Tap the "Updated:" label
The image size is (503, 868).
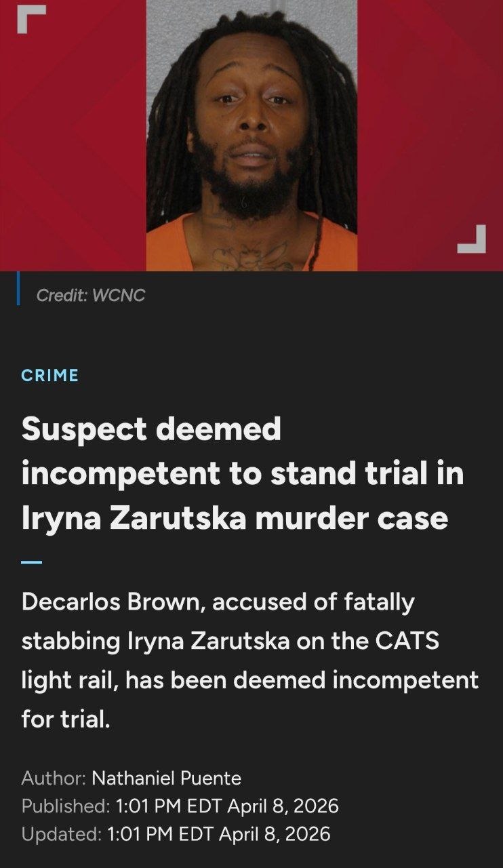click(62, 833)
